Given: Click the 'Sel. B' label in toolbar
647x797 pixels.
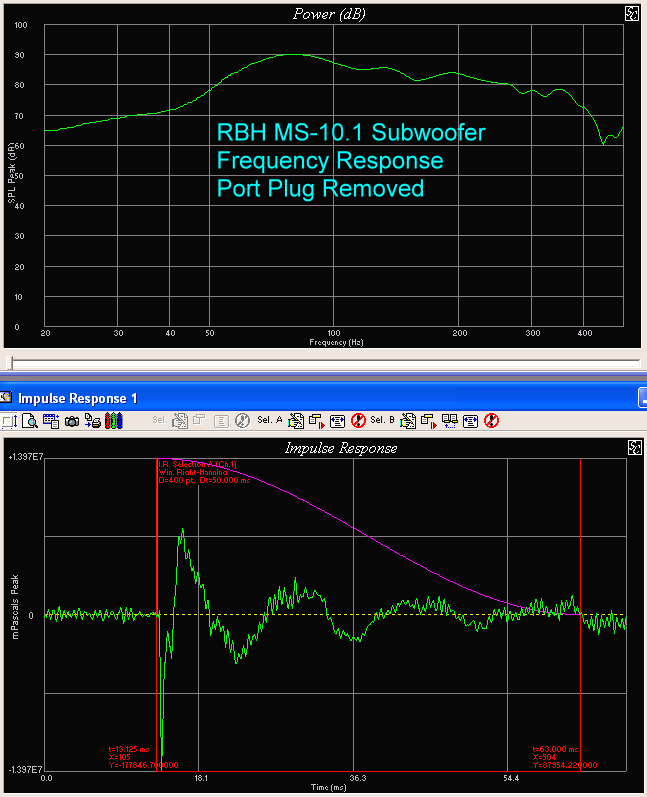Looking at the screenshot, I should [382, 420].
